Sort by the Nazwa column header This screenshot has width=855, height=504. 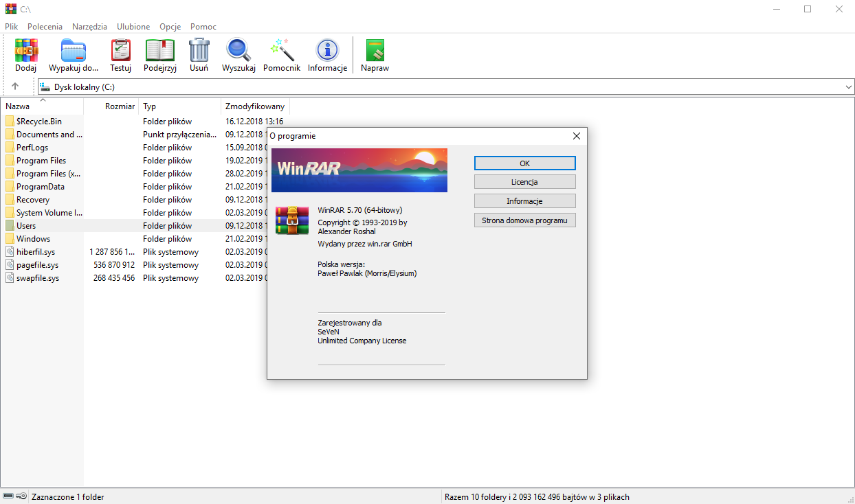click(x=42, y=106)
